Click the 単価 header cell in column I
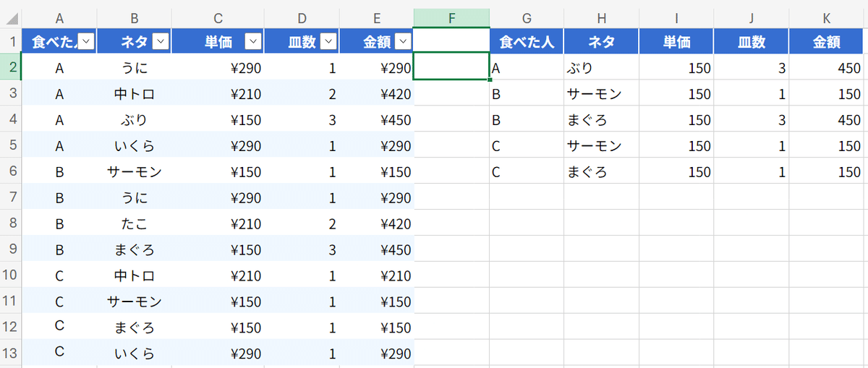 676,41
